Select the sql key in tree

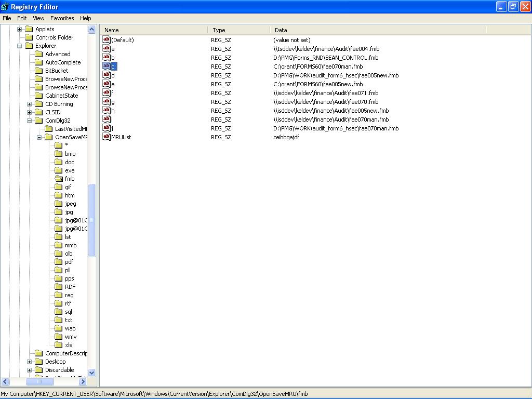click(x=68, y=312)
